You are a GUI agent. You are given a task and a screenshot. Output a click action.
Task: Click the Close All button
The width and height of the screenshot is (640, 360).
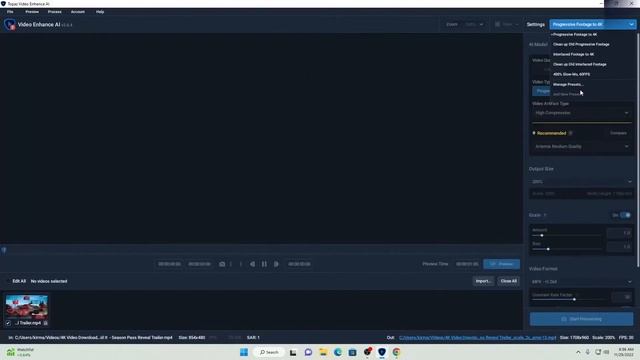(509, 281)
